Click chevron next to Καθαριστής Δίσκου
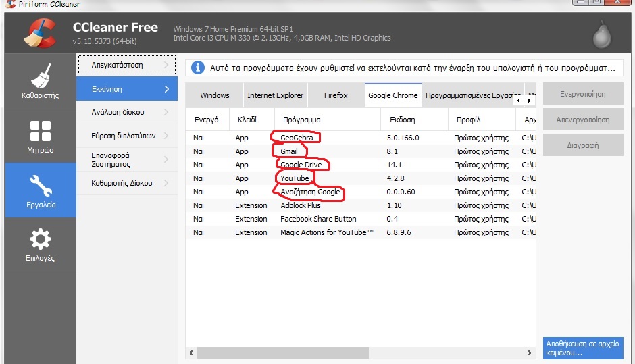Viewport: 635px width, 364px height. (166, 183)
